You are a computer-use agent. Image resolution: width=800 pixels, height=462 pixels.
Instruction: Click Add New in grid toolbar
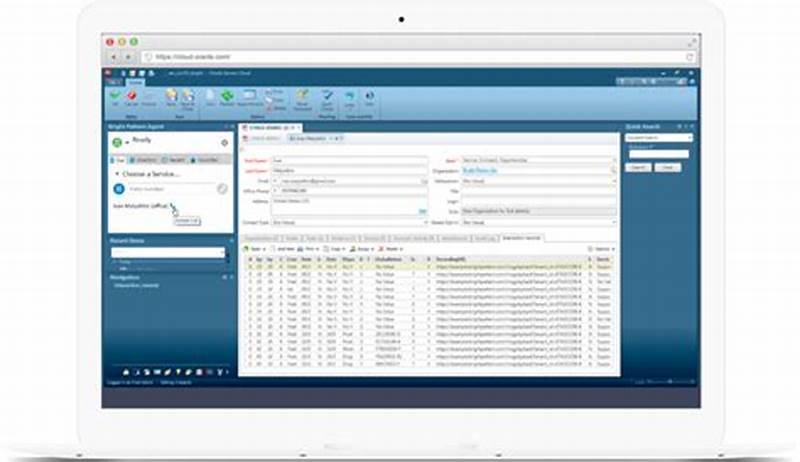[x=282, y=249]
